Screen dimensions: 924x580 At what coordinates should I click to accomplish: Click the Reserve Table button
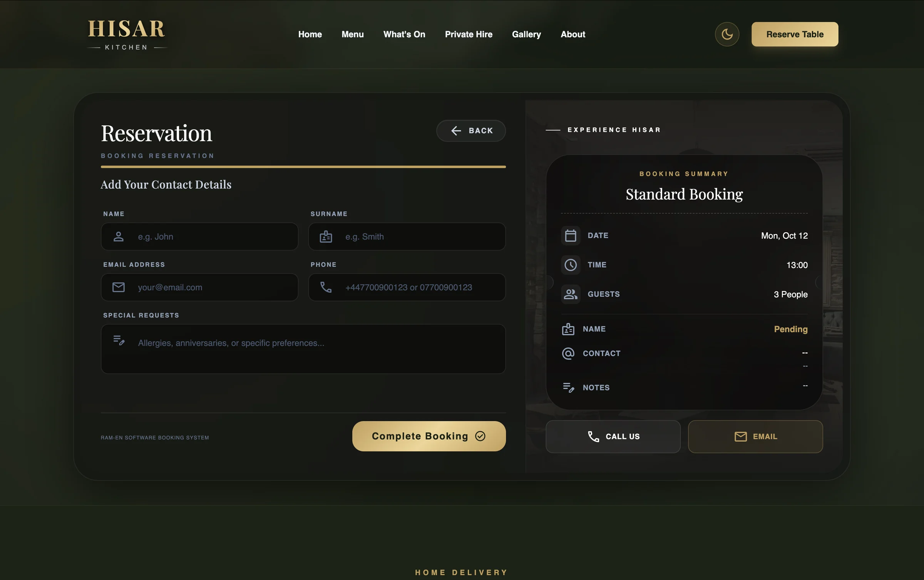coord(795,34)
